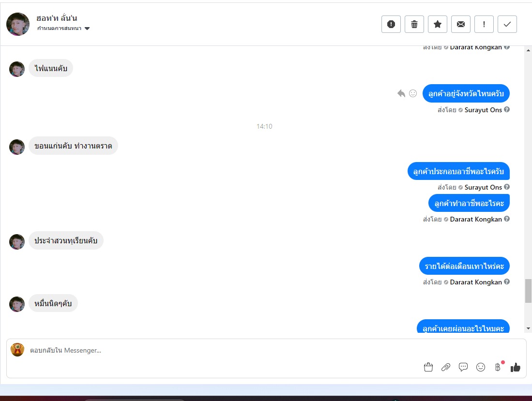Expand the conversation assignment dropdown arrow

[87, 29]
